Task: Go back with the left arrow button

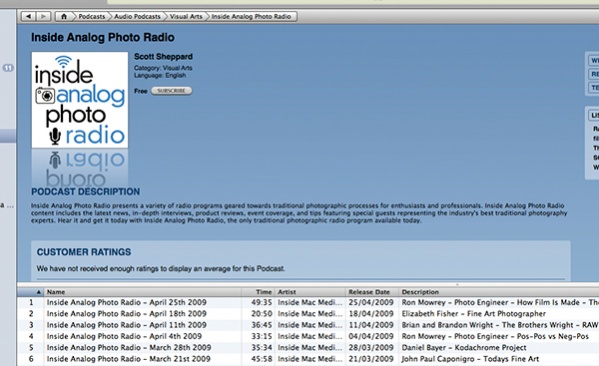Action: 28,16
